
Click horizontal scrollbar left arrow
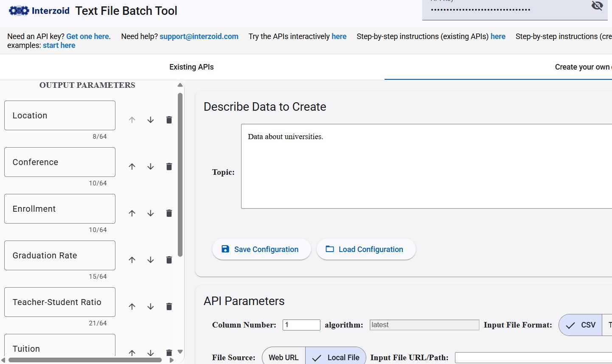click(x=3, y=360)
